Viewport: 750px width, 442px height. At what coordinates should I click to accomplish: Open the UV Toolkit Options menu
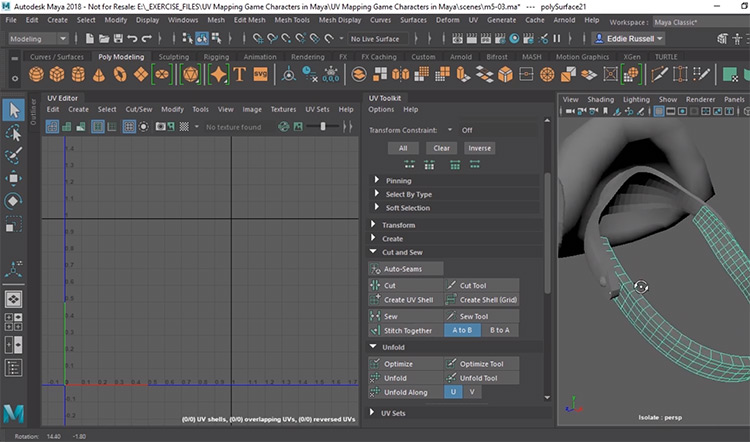[381, 109]
